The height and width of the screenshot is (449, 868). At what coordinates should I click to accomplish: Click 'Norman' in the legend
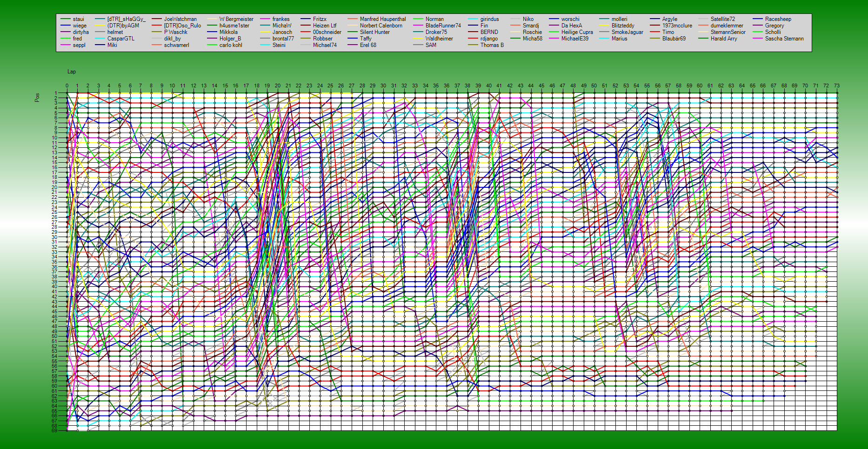[434, 19]
